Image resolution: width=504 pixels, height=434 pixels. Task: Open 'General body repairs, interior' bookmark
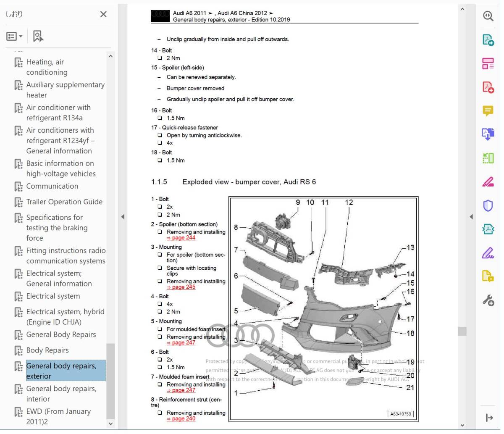[61, 394]
